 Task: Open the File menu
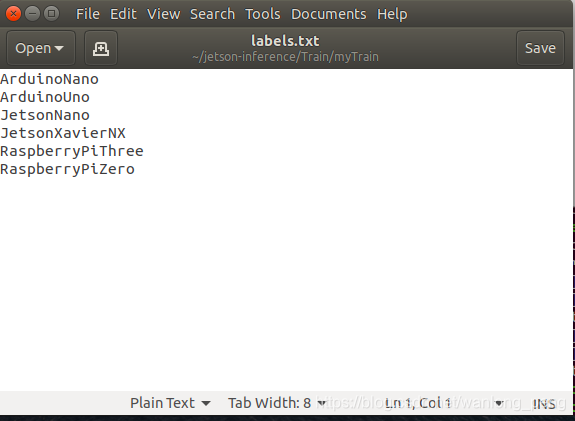88,14
